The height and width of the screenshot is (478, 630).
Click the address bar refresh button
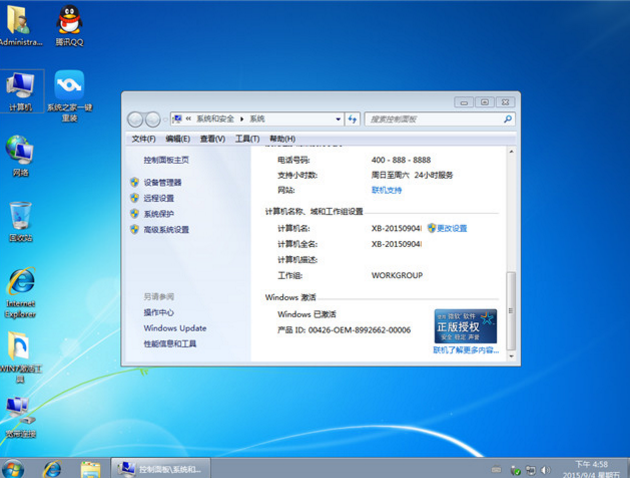352,119
